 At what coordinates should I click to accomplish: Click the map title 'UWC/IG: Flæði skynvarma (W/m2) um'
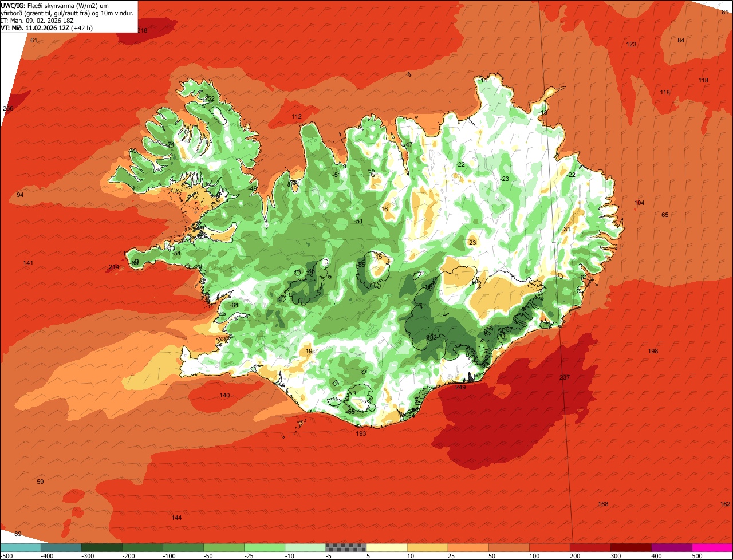point(54,5)
